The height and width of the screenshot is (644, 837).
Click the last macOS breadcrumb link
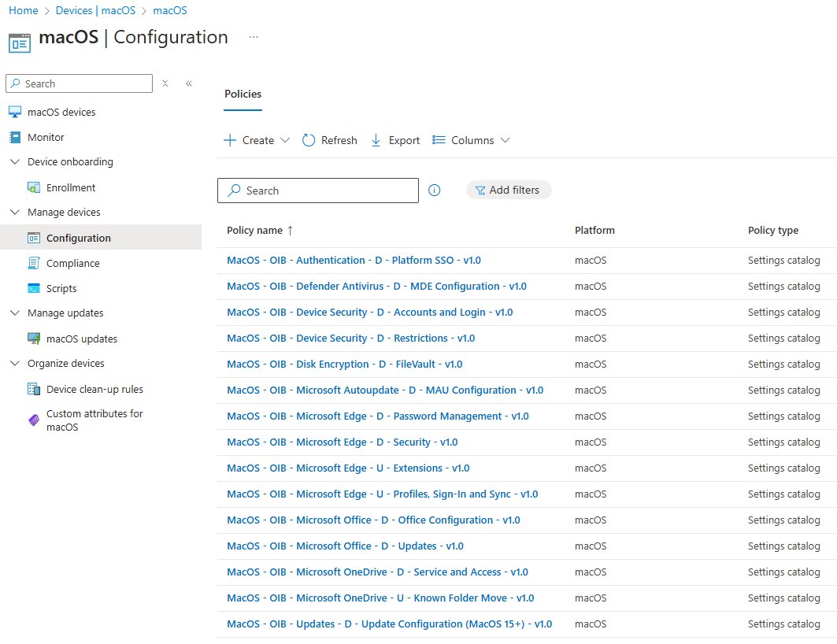(170, 11)
